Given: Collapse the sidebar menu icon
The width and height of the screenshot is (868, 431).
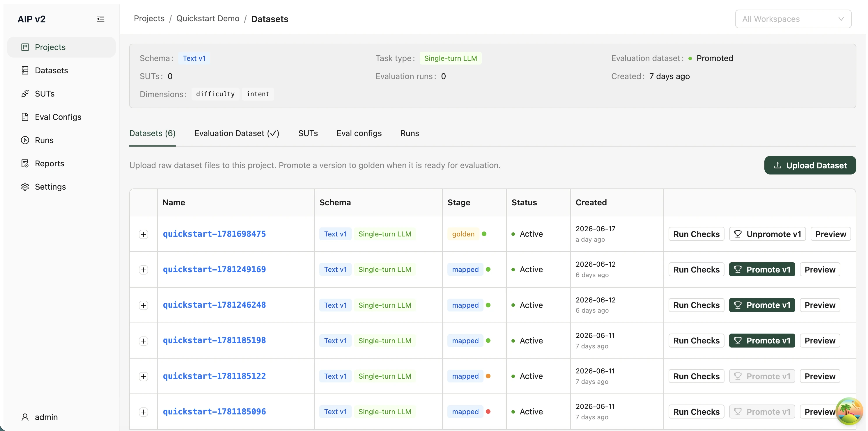Looking at the screenshot, I should (100, 19).
